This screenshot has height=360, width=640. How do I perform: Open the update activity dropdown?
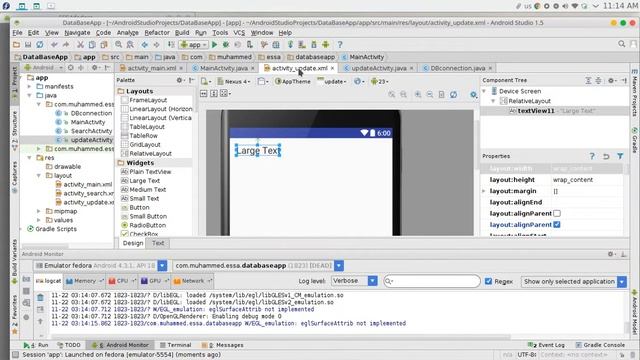click(331, 81)
